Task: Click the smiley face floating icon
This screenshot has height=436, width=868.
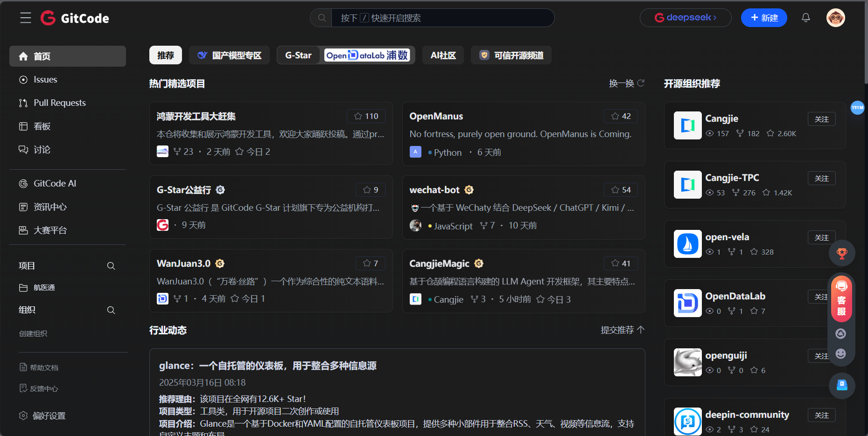Action: click(840, 353)
